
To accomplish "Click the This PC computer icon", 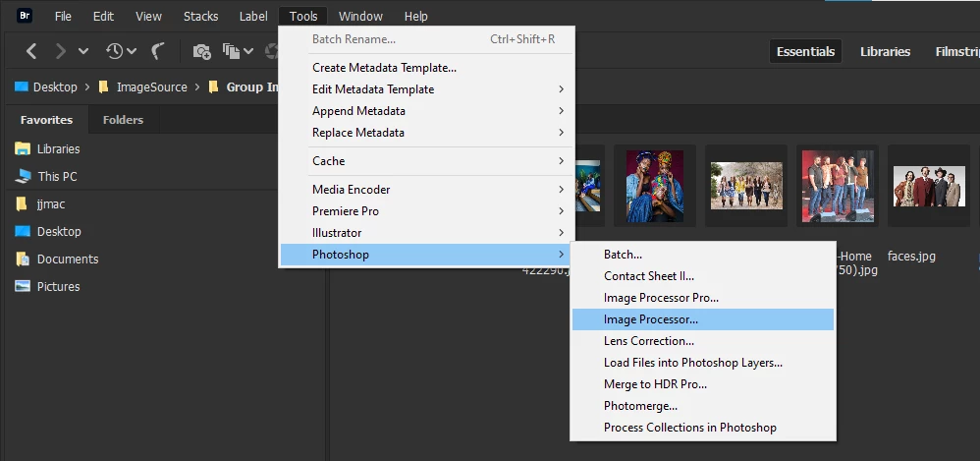I will point(23,176).
